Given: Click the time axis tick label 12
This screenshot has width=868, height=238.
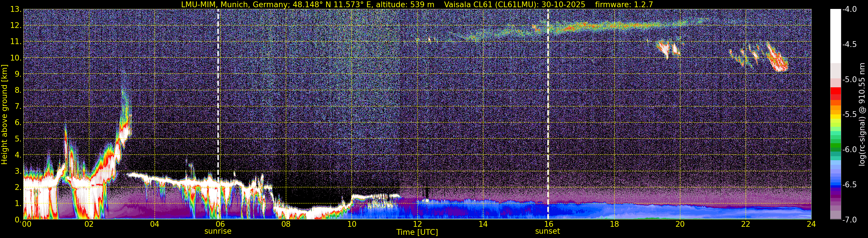Looking at the screenshot, I should [x=417, y=224].
